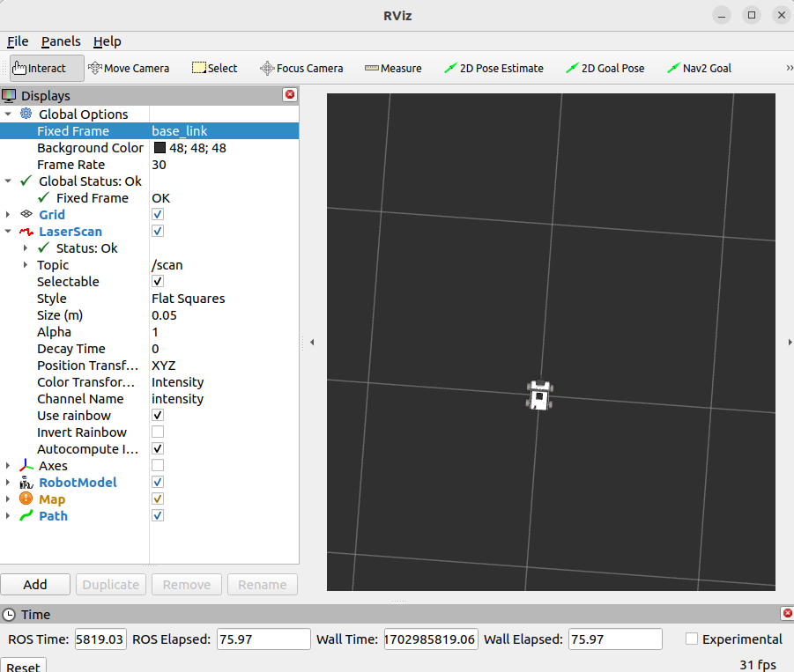Expand the Grid display properties

(8, 214)
